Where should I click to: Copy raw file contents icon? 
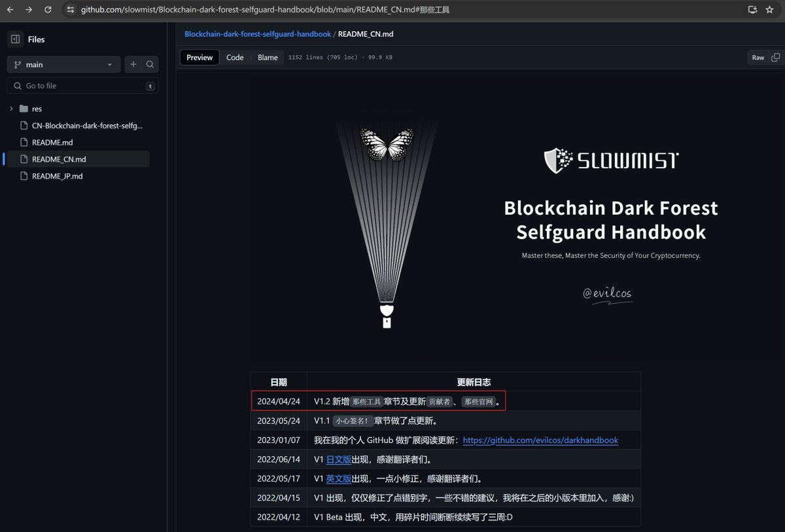click(775, 58)
